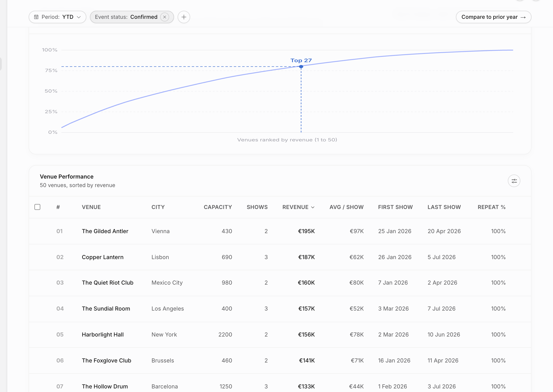Click the Avg / Show column header
Viewport: 553px width, 392px height.
[x=347, y=207]
